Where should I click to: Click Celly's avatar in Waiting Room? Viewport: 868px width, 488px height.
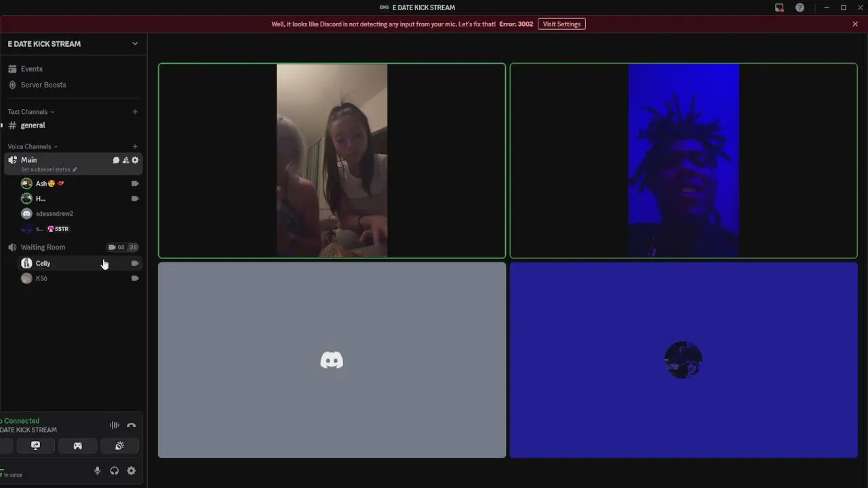[x=26, y=263]
